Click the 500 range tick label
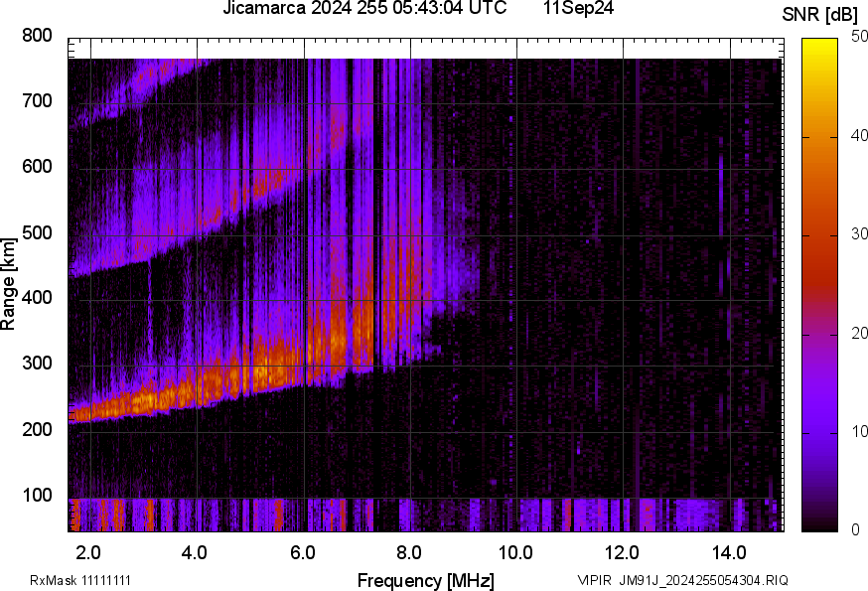 point(37,233)
